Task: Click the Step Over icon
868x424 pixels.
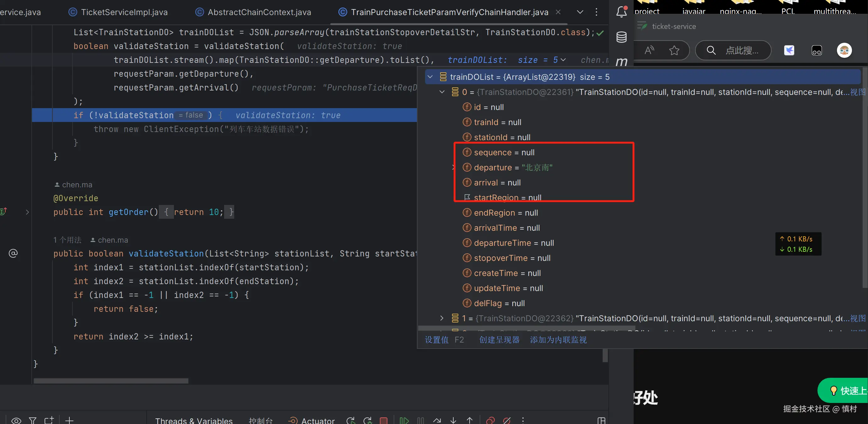Action: coord(437,420)
